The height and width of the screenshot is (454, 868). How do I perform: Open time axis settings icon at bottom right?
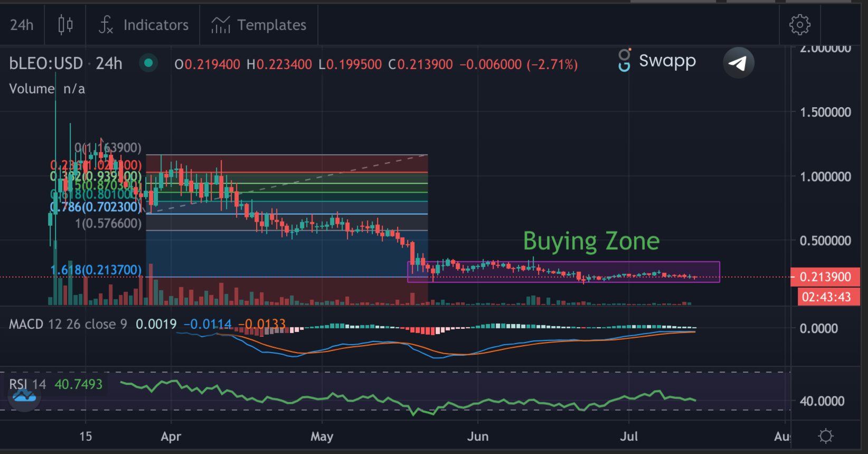826,436
